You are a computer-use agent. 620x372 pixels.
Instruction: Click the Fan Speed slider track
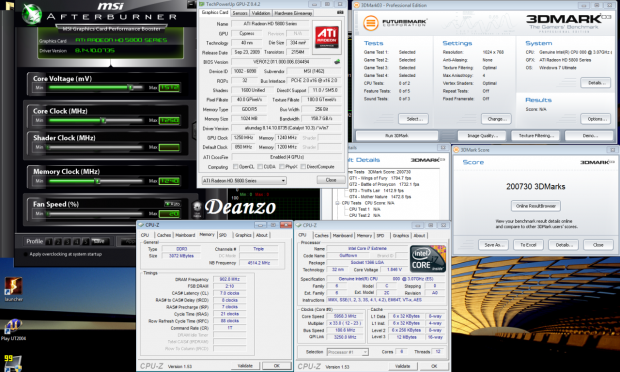click(x=95, y=214)
